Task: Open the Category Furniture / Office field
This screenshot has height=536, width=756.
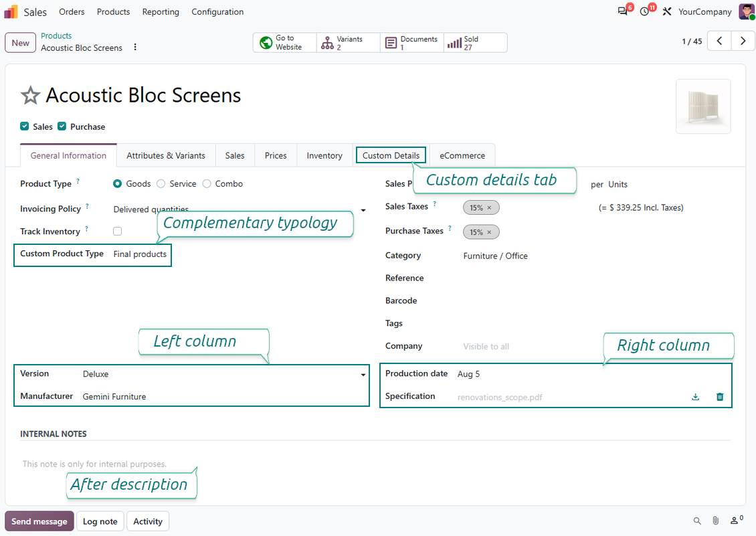Action: pyautogui.click(x=496, y=256)
